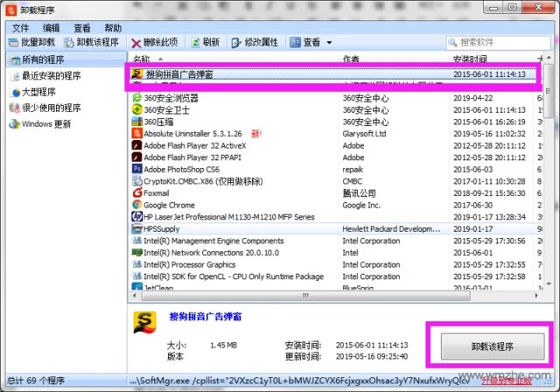Open the 帮助 menu
The width and height of the screenshot is (560, 392).
pyautogui.click(x=113, y=28)
